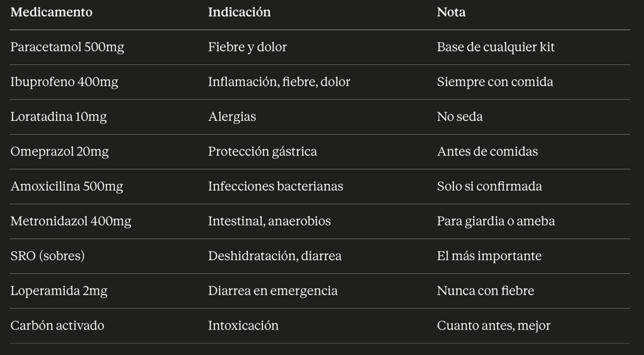Select the 'Para giardia o ameba' note
Image resolution: width=644 pixels, height=355 pixels.
[x=496, y=221]
